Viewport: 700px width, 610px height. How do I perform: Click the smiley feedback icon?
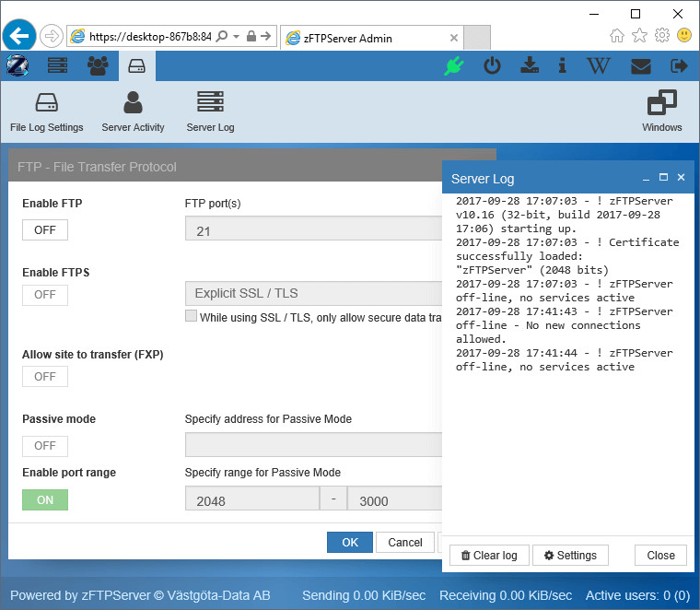(684, 35)
